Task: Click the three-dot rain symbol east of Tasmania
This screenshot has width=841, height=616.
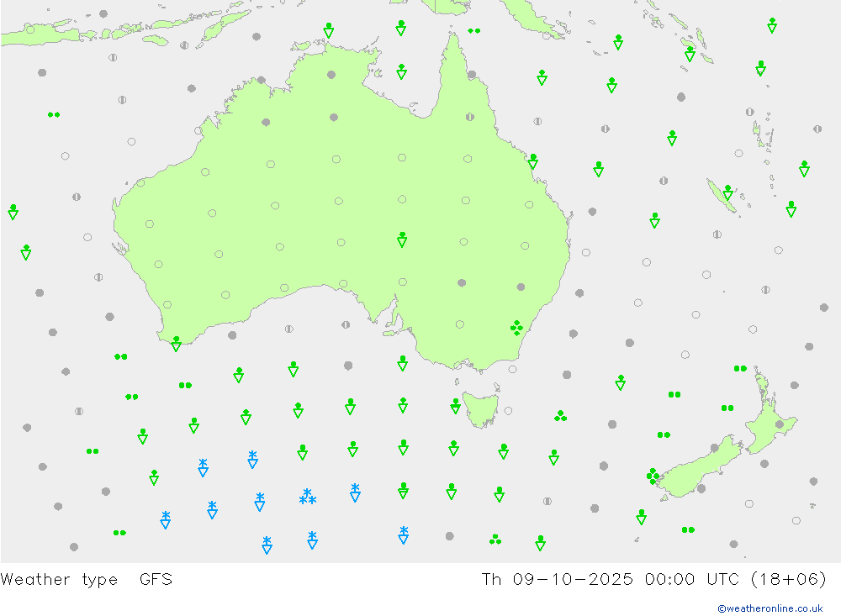Action: click(560, 416)
